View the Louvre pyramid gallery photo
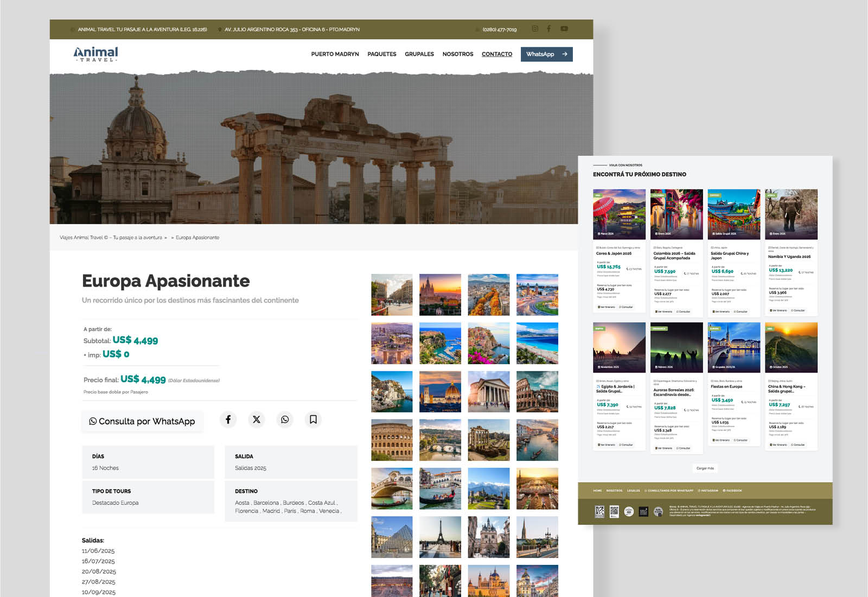Screen dimensions: 868x597 pos(392,537)
